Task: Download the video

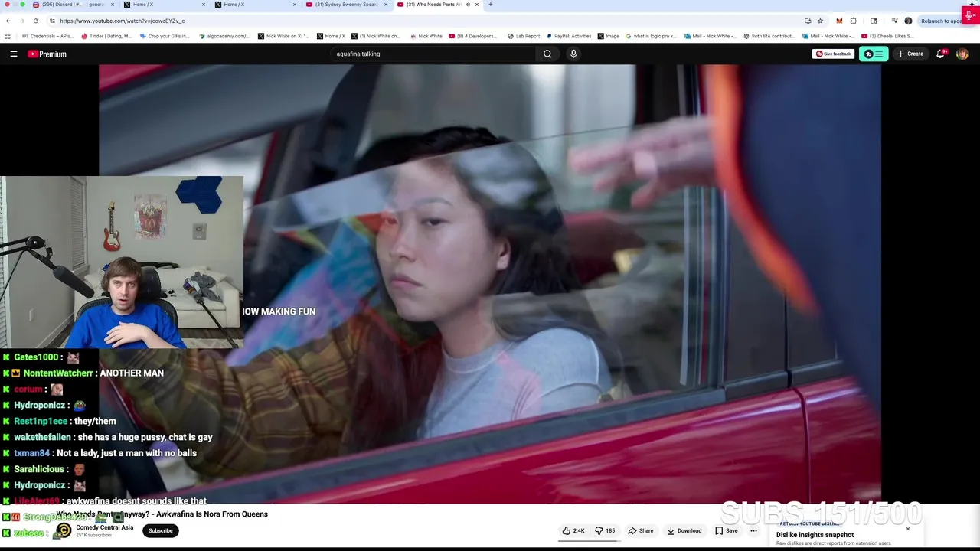Action: 684,530
